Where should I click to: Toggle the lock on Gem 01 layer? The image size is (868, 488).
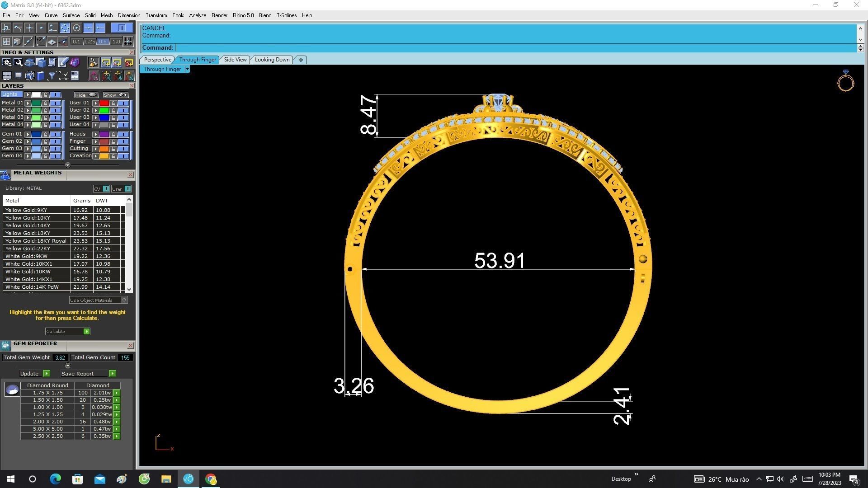tap(45, 134)
